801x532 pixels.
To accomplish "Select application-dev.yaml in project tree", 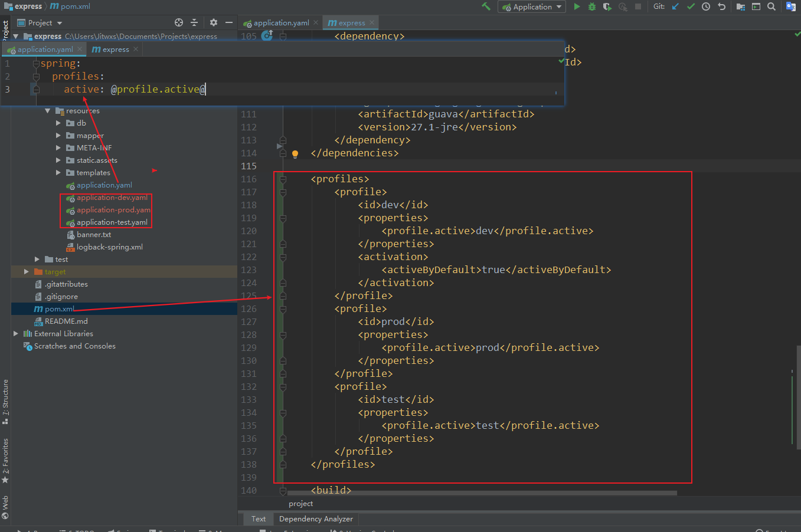I will point(112,198).
